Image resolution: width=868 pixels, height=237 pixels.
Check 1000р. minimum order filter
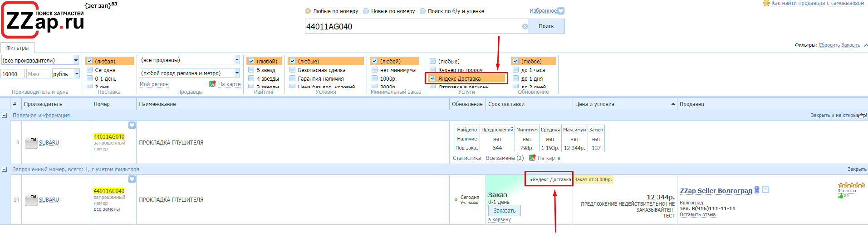point(375,78)
